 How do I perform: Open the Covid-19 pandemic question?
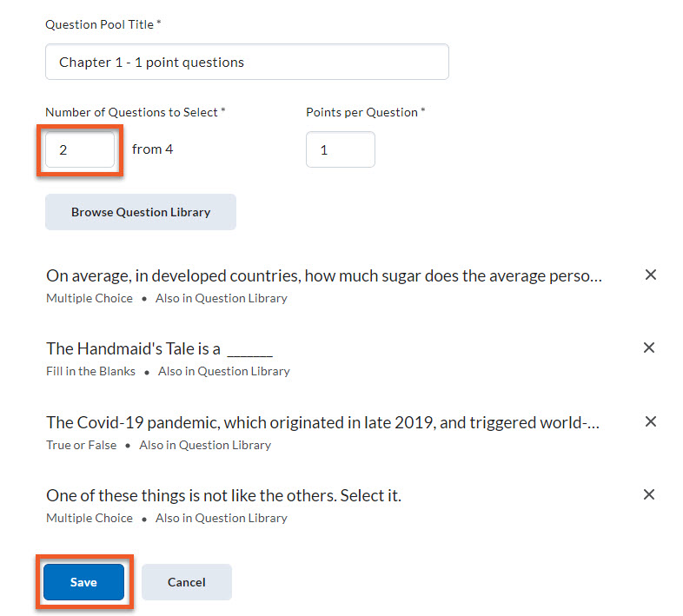pos(322,423)
